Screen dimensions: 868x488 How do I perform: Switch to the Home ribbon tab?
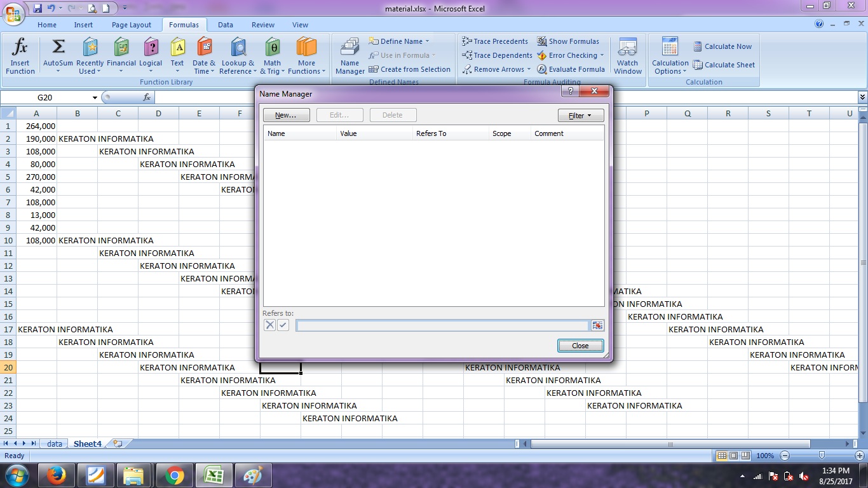47,25
